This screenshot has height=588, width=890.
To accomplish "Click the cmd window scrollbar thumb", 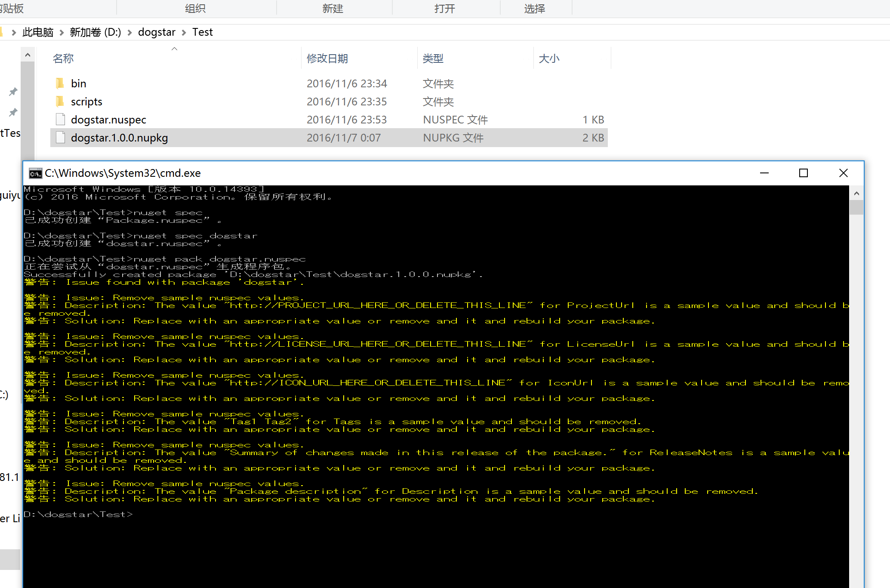I will tap(856, 207).
